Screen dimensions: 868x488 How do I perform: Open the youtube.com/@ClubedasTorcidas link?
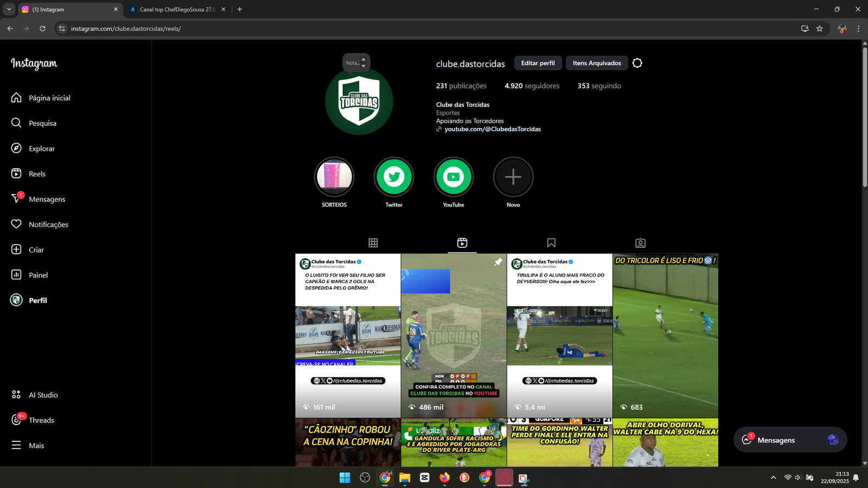(x=493, y=129)
